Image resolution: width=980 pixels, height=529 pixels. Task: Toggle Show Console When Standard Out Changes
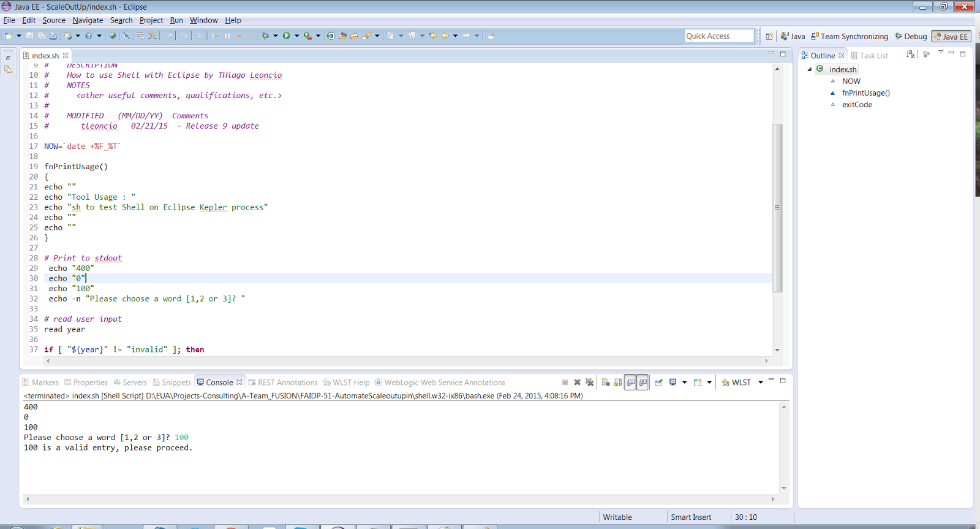(x=630, y=382)
